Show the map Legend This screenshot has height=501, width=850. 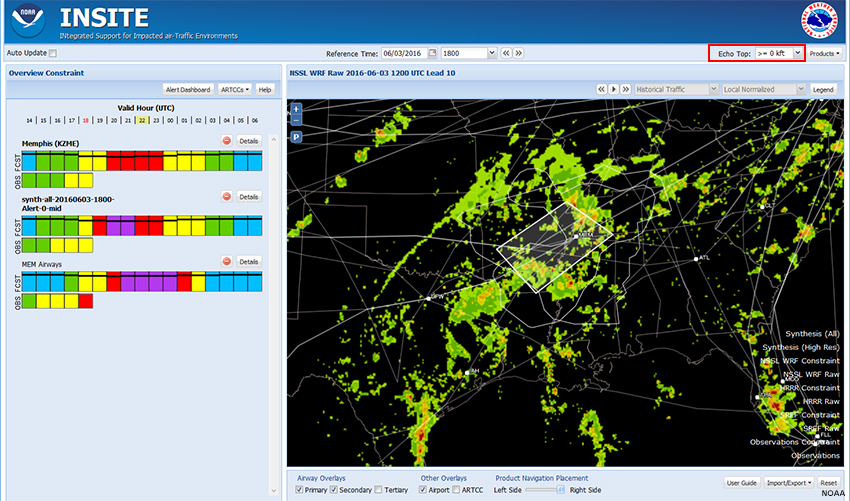823,89
